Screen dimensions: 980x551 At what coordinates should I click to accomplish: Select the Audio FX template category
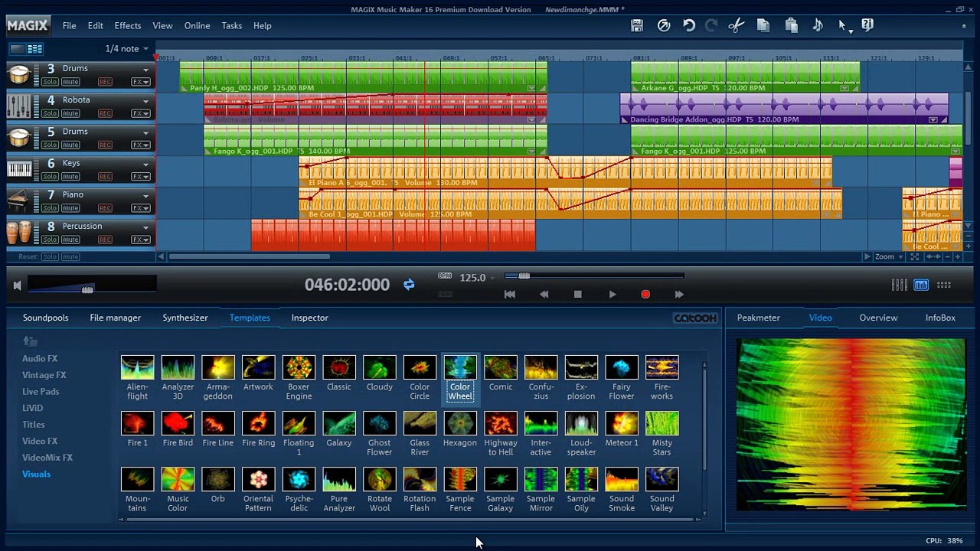[x=40, y=358]
